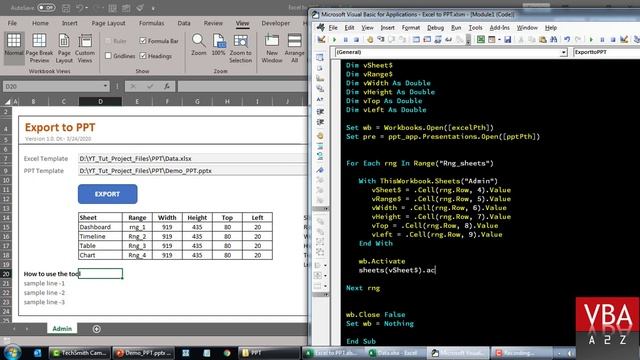Screen dimensions: 640x360
Task: Open TechSmith Camtasia taskbar item
Action: click(80, 353)
